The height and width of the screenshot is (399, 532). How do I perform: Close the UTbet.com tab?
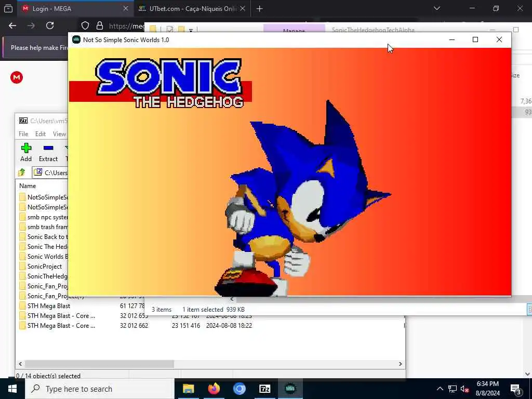[243, 9]
